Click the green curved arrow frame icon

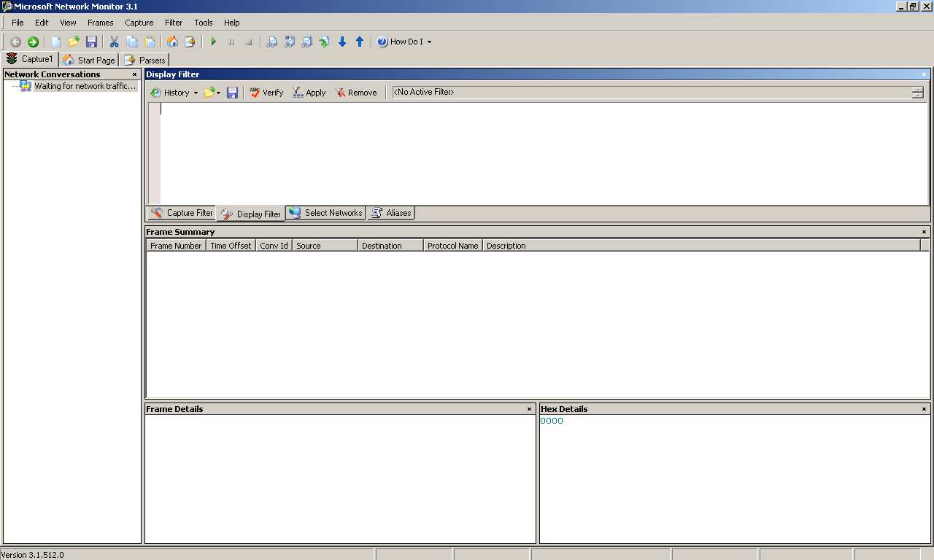325,42
